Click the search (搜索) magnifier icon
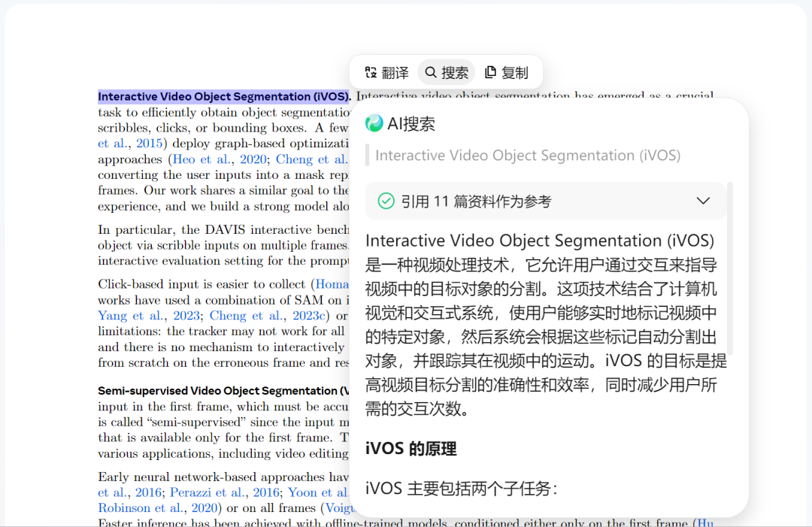The height and width of the screenshot is (527, 812). (x=430, y=72)
